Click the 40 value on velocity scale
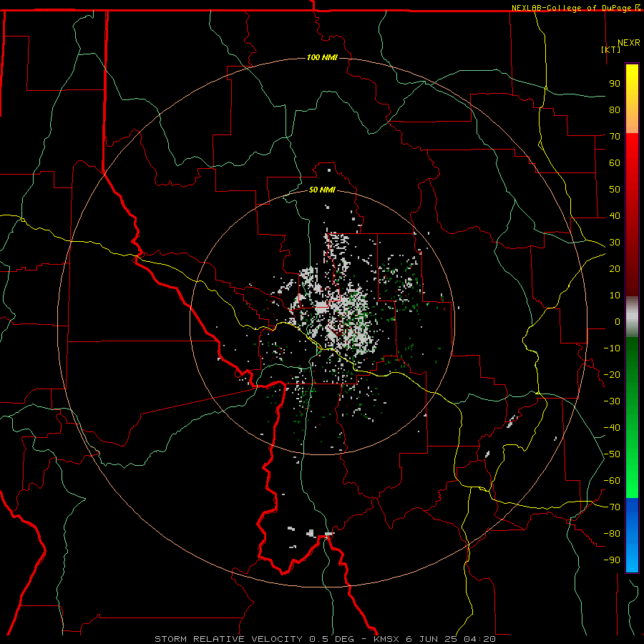 (615, 215)
